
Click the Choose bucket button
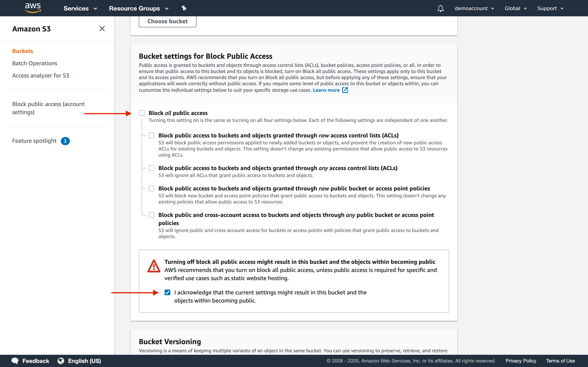click(167, 21)
